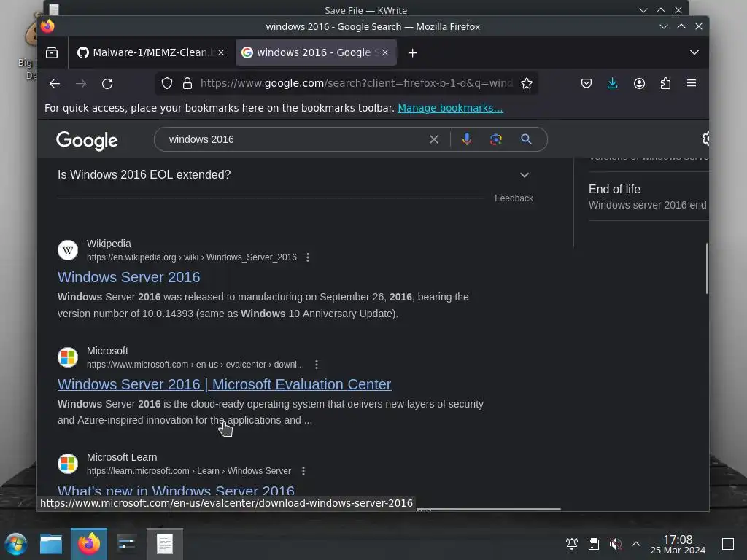This screenshot has height=560, width=747.
Task: Open the file manager from the taskbar
Action: [x=51, y=544]
